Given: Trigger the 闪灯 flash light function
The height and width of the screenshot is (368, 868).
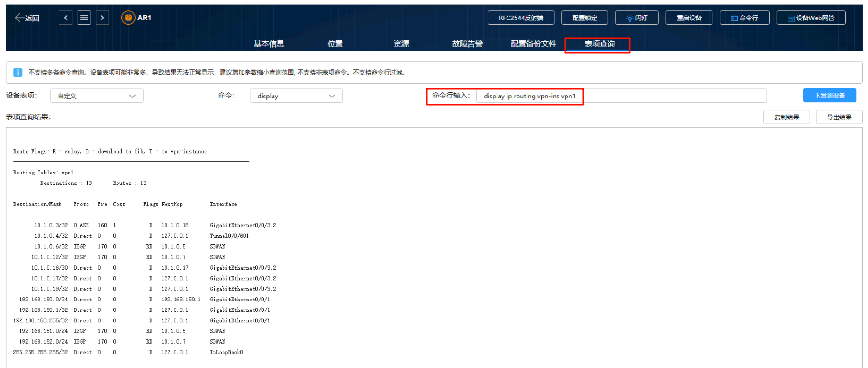Looking at the screenshot, I should pos(636,18).
